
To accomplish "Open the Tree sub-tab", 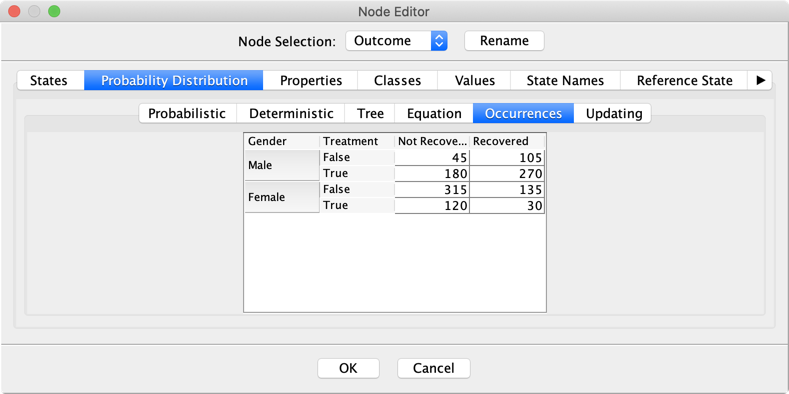I will tap(370, 113).
